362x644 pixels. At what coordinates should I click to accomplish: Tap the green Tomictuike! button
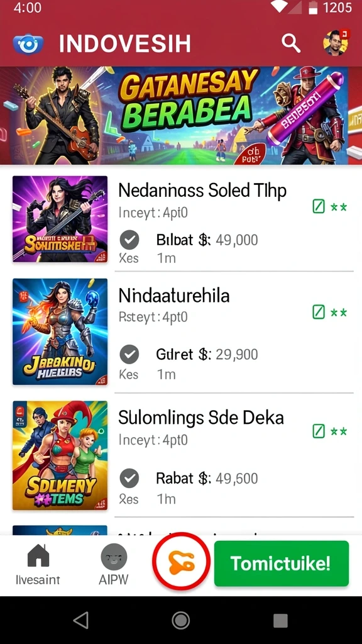(x=282, y=563)
